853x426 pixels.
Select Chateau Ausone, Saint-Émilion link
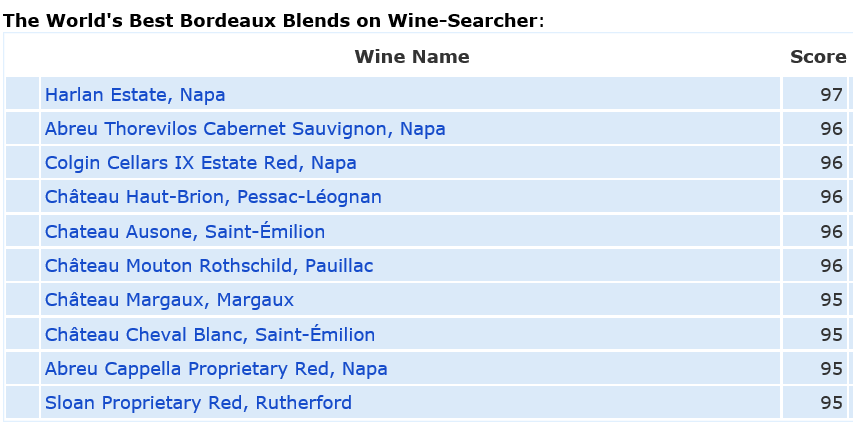click(x=184, y=231)
